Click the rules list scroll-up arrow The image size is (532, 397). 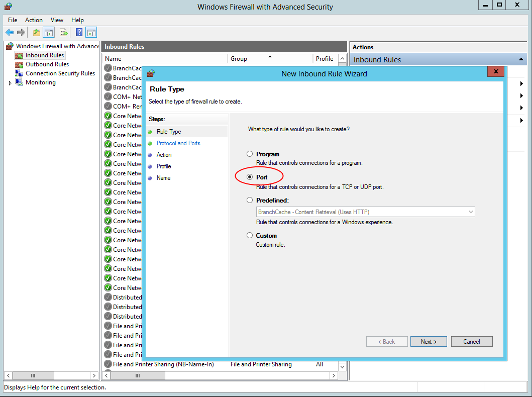pyautogui.click(x=342, y=59)
